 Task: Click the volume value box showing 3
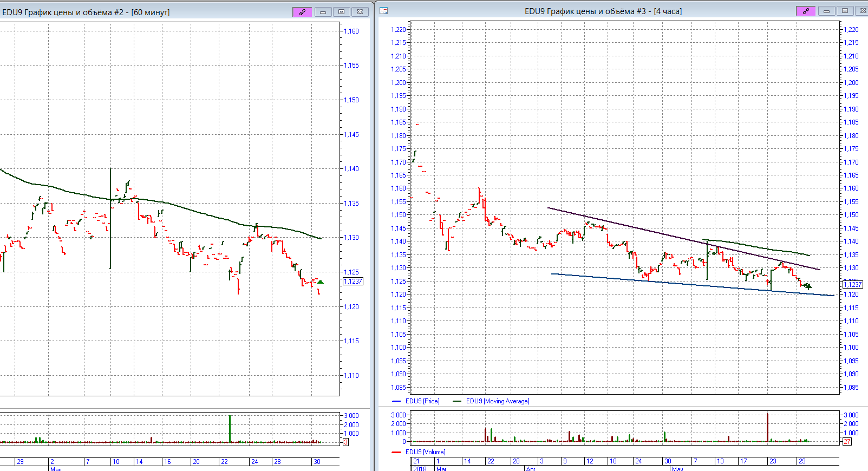pyautogui.click(x=345, y=442)
